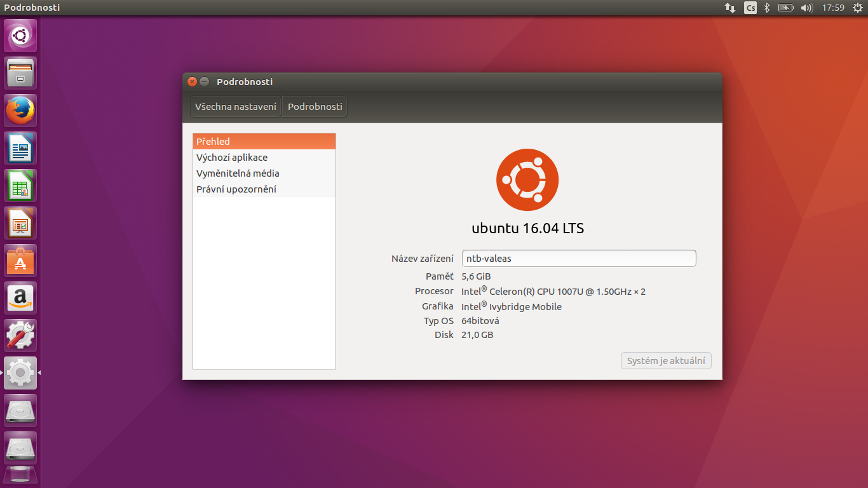Click the Procesor label
Viewport: 868px width, 488px height.
click(x=435, y=292)
